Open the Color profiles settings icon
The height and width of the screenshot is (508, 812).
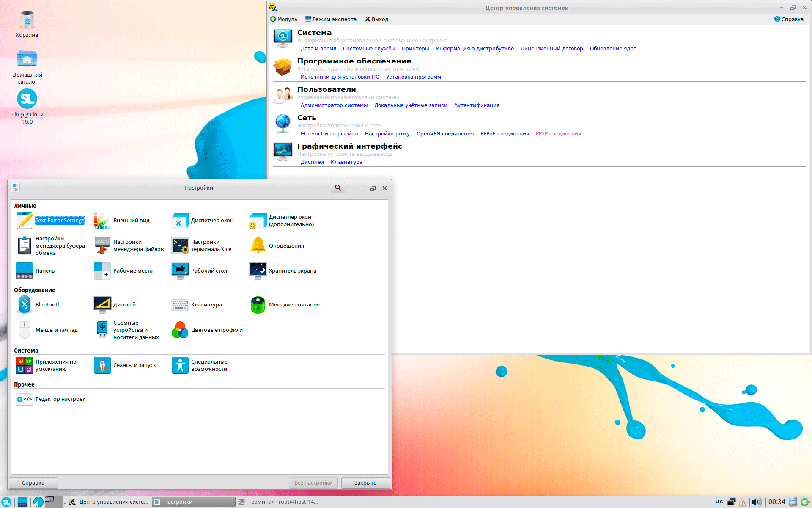[180, 330]
